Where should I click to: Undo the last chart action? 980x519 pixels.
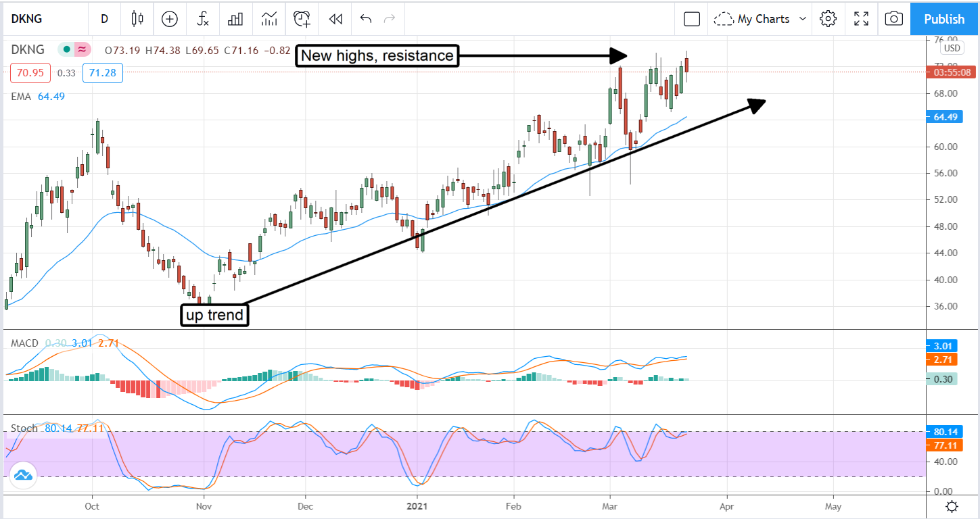(366, 19)
